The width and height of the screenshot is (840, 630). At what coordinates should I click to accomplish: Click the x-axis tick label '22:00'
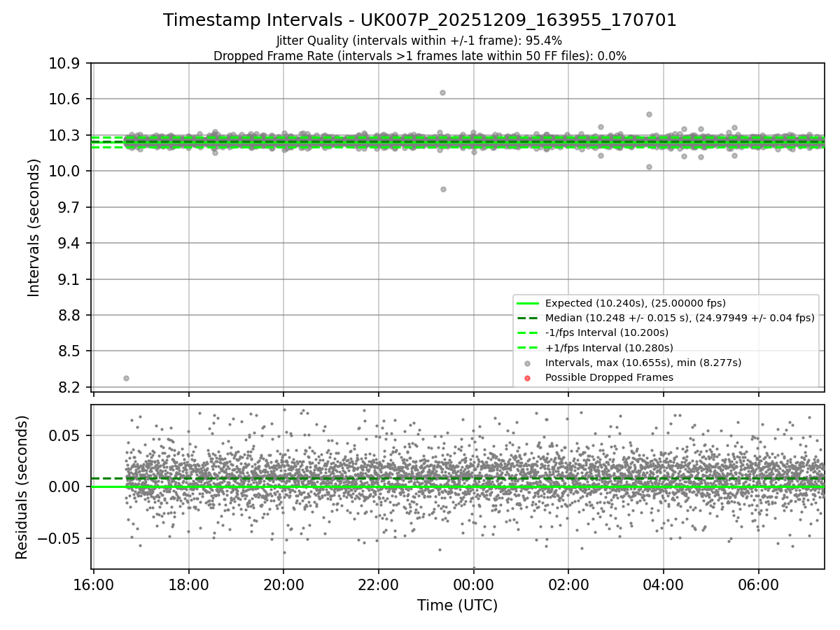point(379,584)
